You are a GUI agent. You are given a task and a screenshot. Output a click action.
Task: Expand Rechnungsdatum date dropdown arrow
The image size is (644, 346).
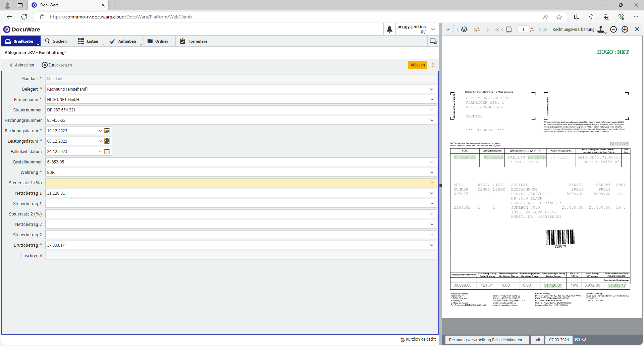coord(100,131)
